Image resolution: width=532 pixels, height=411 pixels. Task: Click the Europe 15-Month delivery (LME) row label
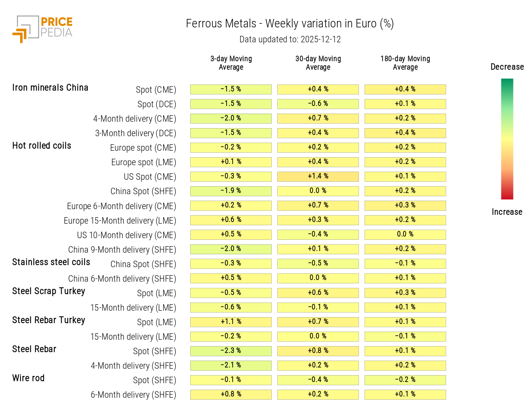pyautogui.click(x=120, y=221)
